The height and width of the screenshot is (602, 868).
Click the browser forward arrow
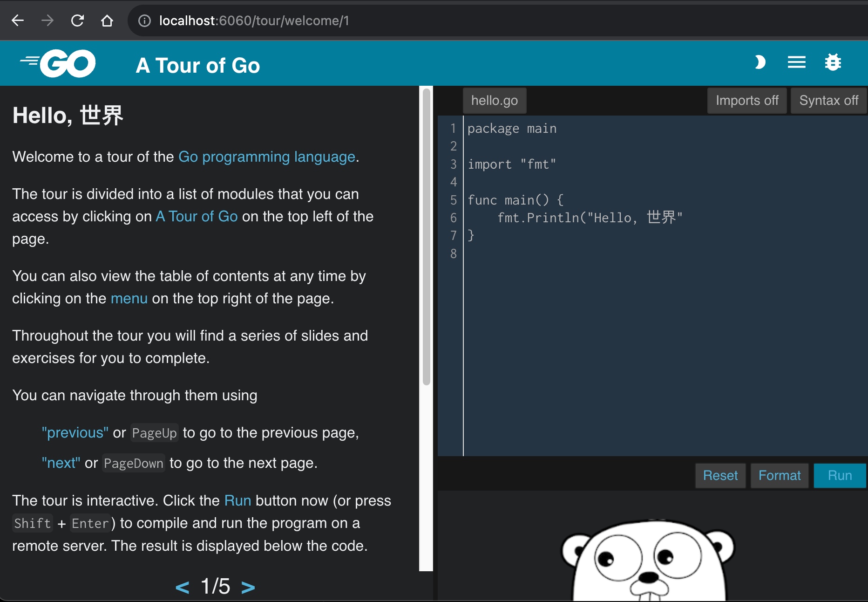pyautogui.click(x=47, y=20)
